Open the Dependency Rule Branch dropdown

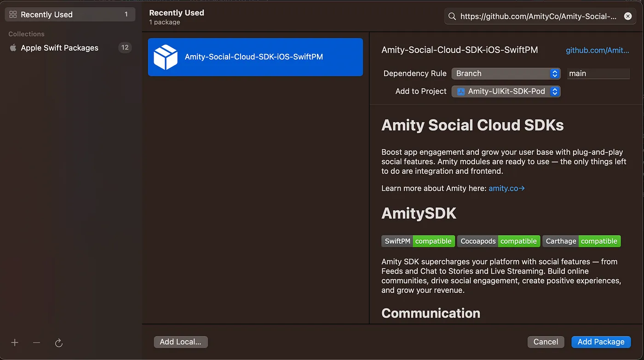[506, 74]
